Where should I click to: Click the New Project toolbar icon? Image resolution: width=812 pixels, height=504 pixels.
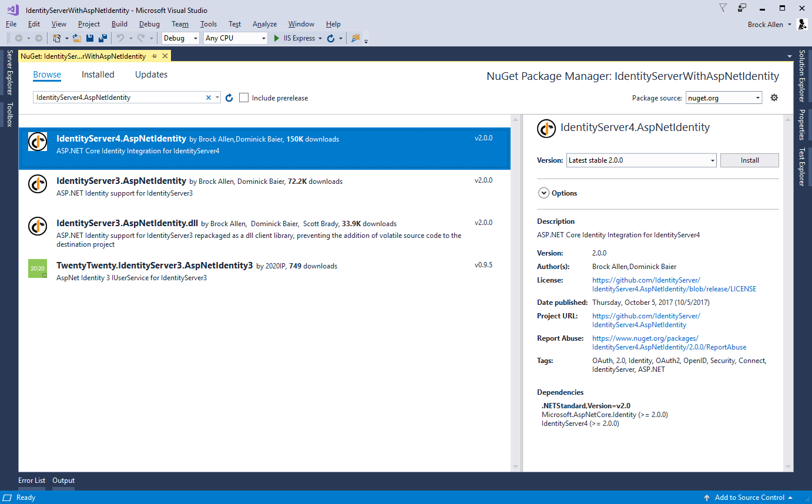(x=57, y=38)
